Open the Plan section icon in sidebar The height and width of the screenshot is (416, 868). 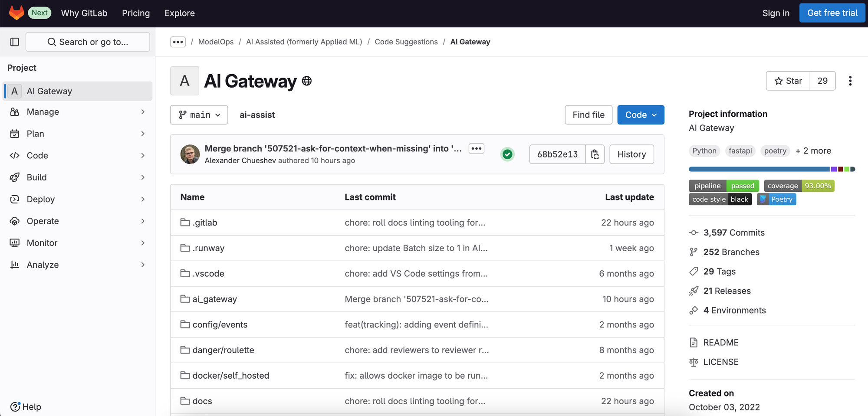click(14, 134)
